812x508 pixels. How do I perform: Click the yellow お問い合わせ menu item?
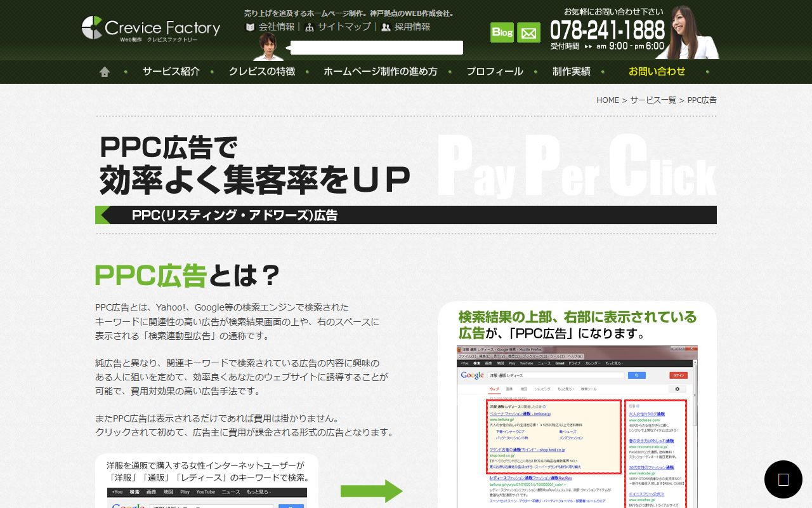[x=657, y=72]
